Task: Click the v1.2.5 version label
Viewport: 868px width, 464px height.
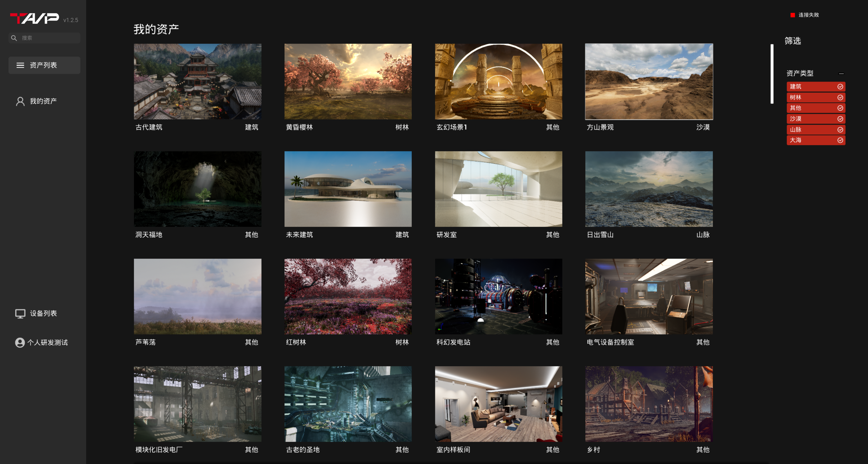Action: (x=71, y=20)
